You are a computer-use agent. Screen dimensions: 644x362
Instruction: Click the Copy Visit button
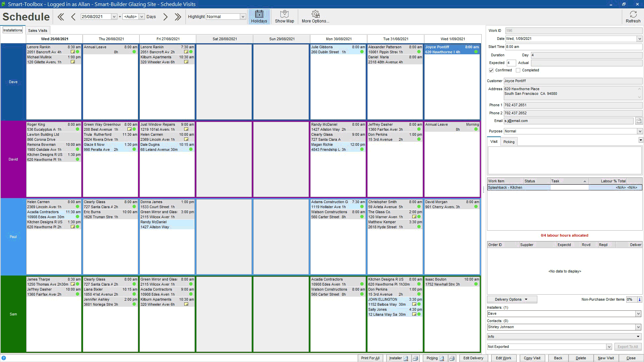532,358
